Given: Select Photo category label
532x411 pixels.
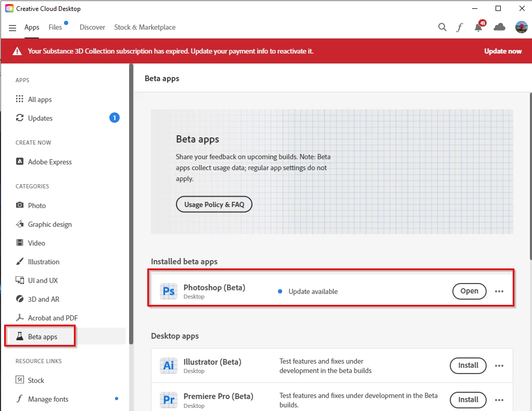Looking at the screenshot, I should click(x=36, y=205).
